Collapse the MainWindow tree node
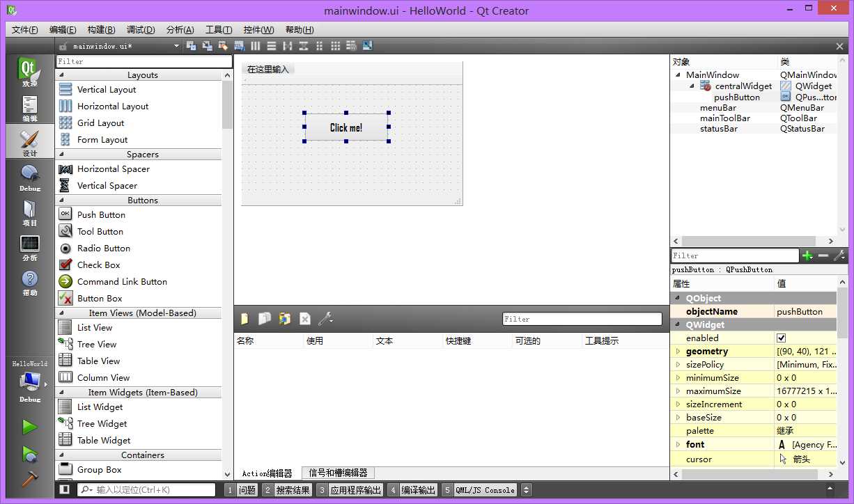The image size is (854, 504). click(x=678, y=75)
